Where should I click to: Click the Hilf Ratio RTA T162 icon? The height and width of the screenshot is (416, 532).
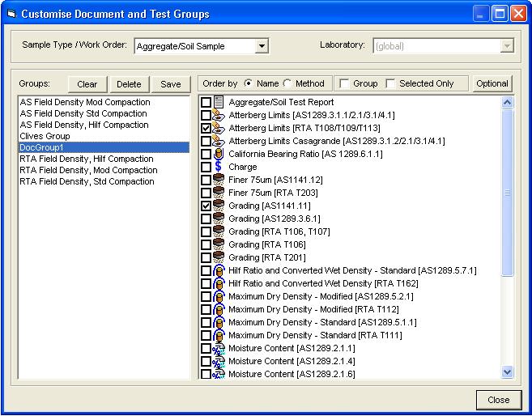[219, 284]
